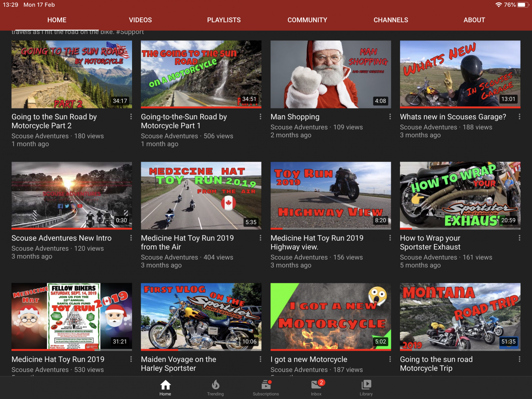Screen dimensions: 532x399
Task: Click "Scouse Adventures · 161 views" text
Action: tap(446, 257)
